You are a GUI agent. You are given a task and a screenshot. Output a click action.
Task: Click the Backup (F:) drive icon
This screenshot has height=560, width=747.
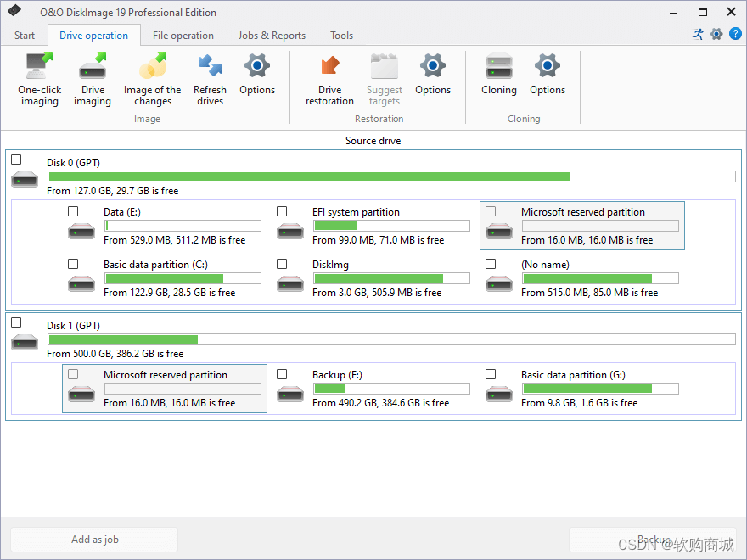(290, 395)
